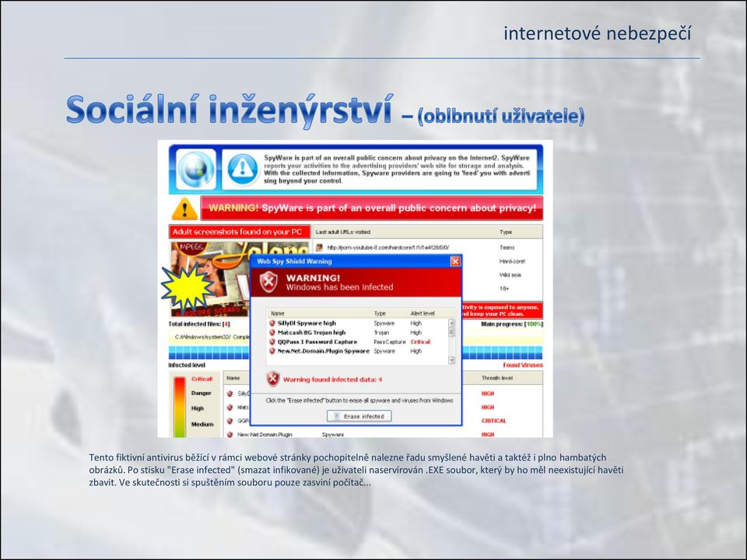Click shield icon beside New.Net.Domain.Plugin Spyware in dialog

click(272, 351)
